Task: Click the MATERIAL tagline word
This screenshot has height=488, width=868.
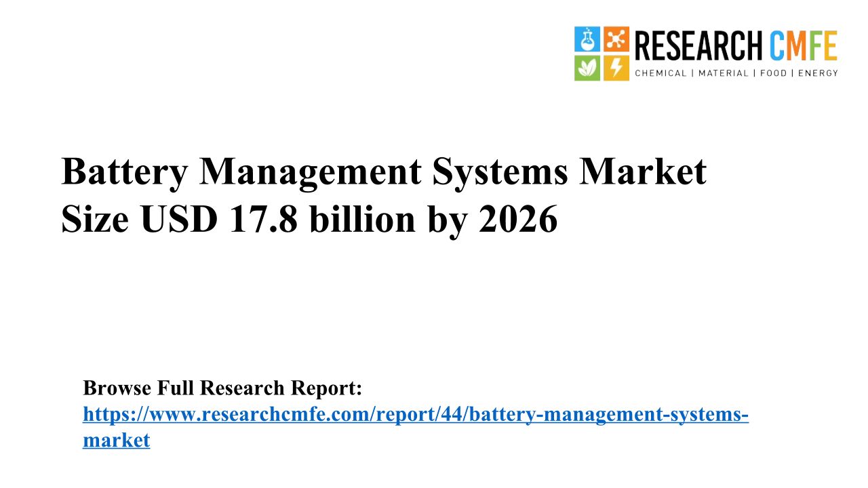Action: [x=724, y=73]
